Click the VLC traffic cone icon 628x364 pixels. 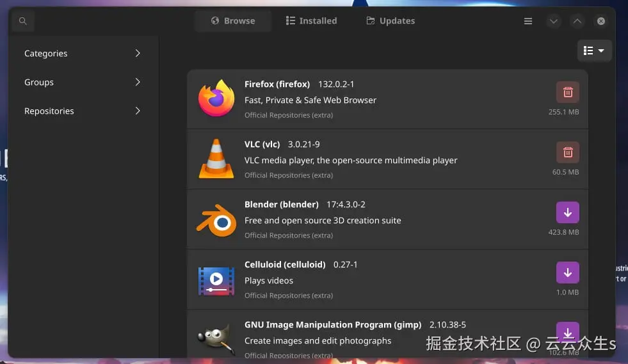coord(216,159)
